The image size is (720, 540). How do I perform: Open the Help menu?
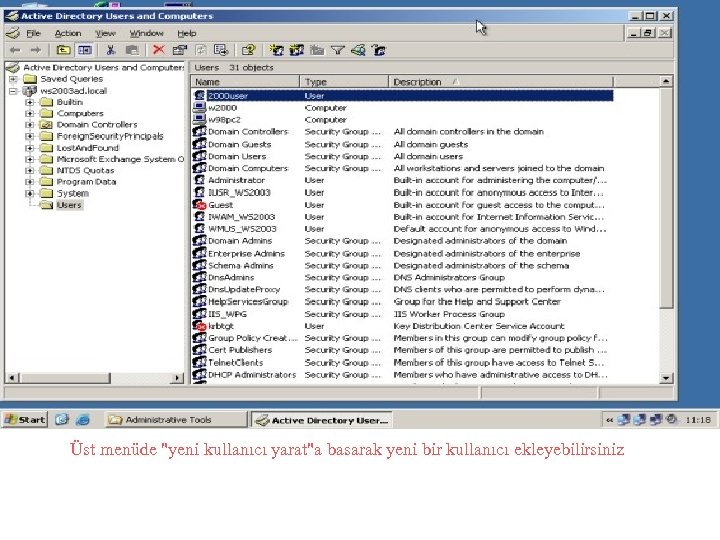tap(187, 33)
